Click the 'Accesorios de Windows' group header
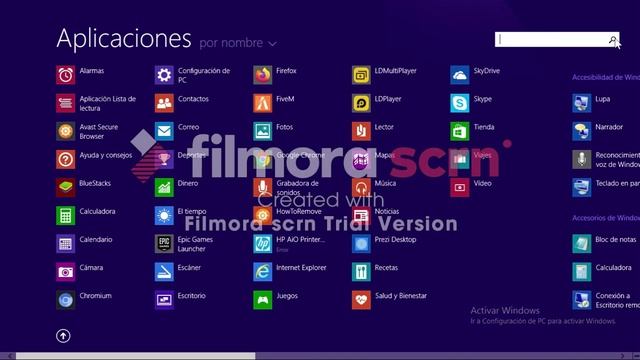 click(x=606, y=218)
